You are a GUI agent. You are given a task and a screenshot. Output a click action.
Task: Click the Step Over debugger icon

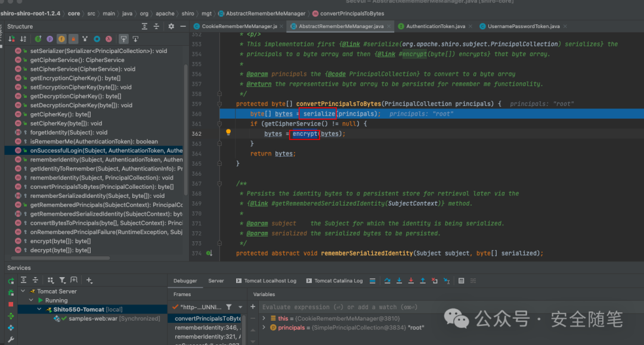pos(388,281)
